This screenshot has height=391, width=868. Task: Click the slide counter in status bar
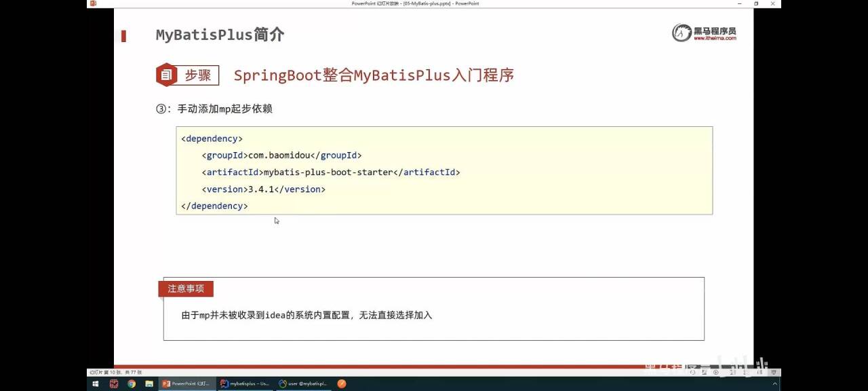pyautogui.click(x=116, y=373)
